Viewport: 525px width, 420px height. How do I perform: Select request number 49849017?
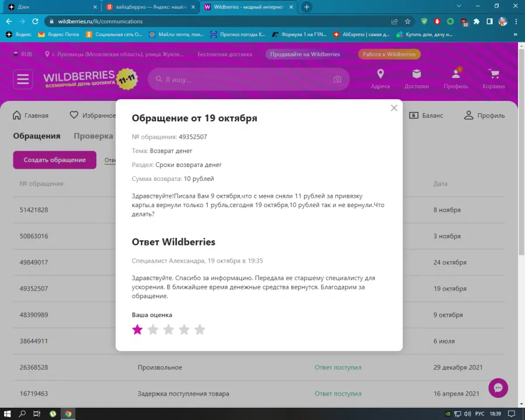point(34,262)
